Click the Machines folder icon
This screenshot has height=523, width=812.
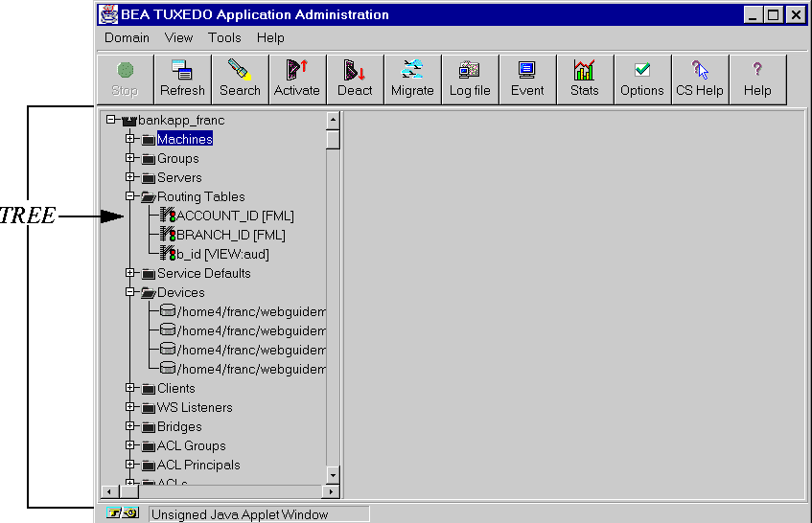pyautogui.click(x=149, y=140)
